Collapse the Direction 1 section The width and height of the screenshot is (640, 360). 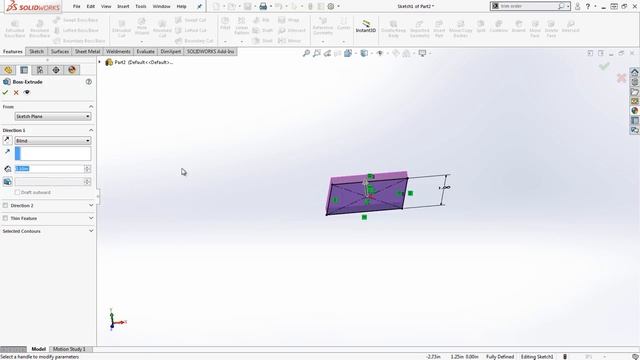pyautogui.click(x=91, y=130)
